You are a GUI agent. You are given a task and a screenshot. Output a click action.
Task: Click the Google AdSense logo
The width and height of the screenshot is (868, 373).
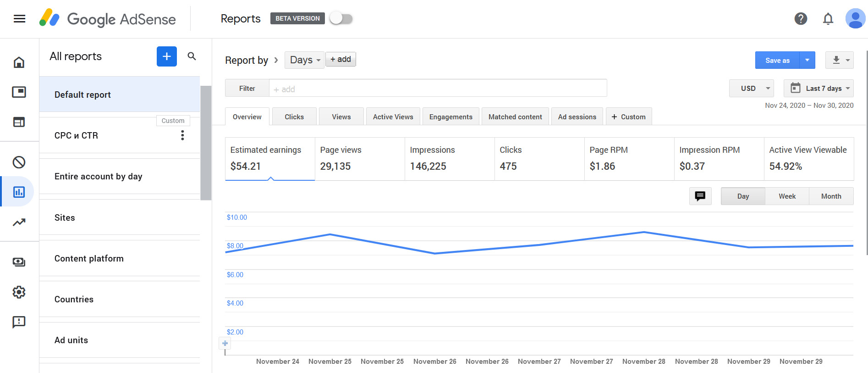[x=107, y=19]
